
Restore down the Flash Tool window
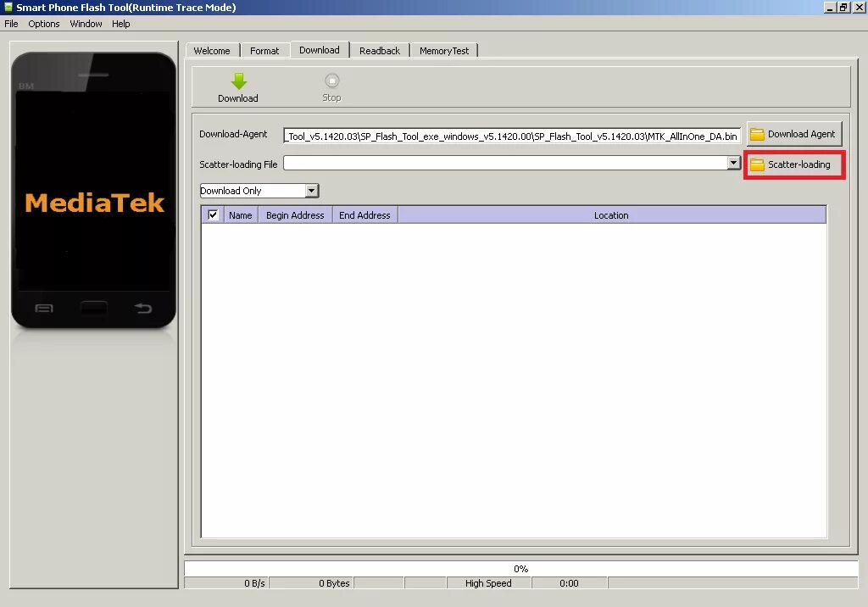click(x=843, y=7)
